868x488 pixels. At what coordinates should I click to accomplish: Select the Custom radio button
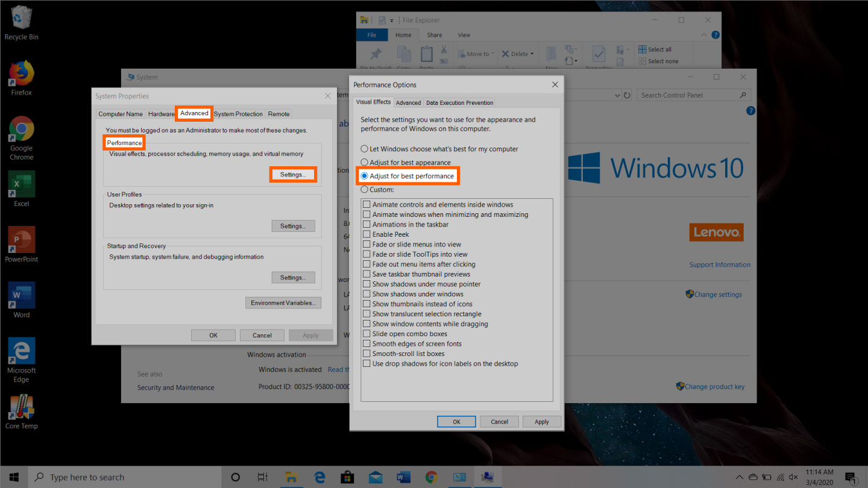pyautogui.click(x=364, y=190)
